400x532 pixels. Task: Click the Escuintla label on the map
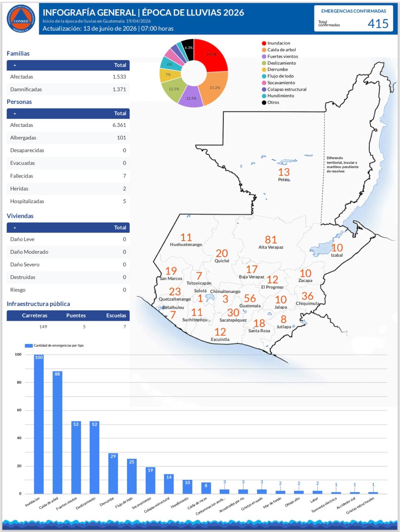tap(220, 339)
